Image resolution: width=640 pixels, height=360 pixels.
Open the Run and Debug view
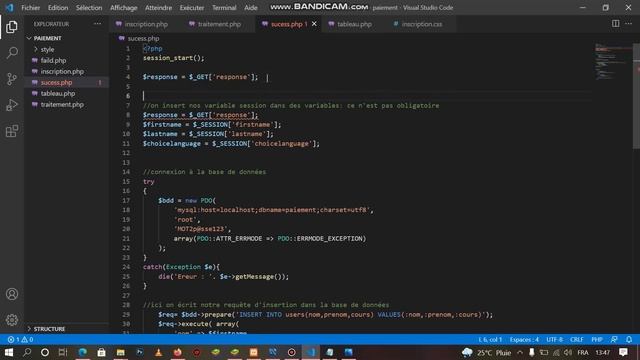(12, 105)
